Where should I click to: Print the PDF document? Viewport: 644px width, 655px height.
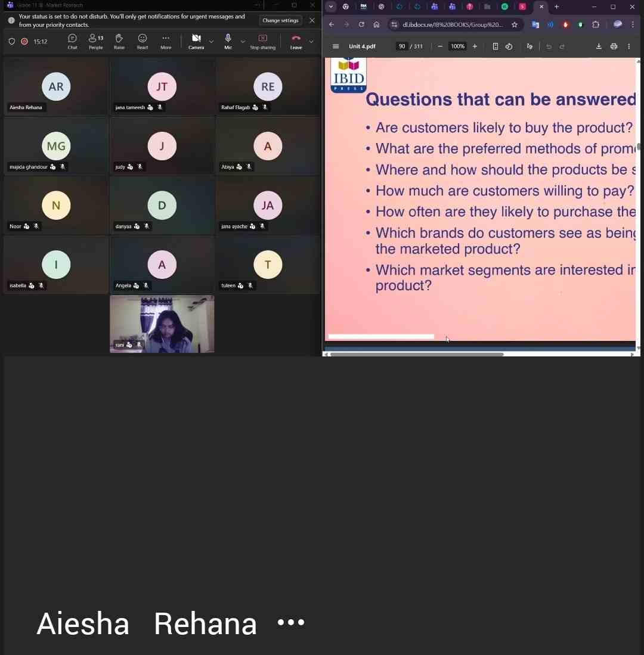(614, 46)
